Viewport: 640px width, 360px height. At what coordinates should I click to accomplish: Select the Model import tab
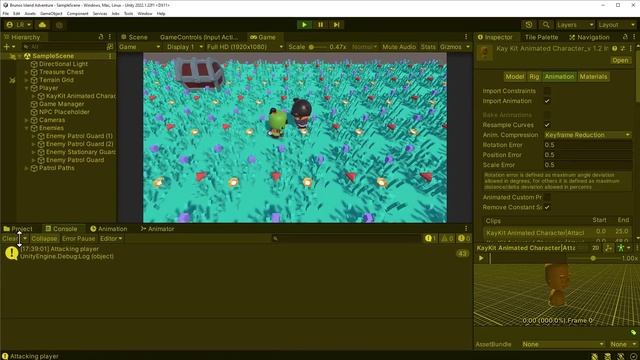coord(514,77)
